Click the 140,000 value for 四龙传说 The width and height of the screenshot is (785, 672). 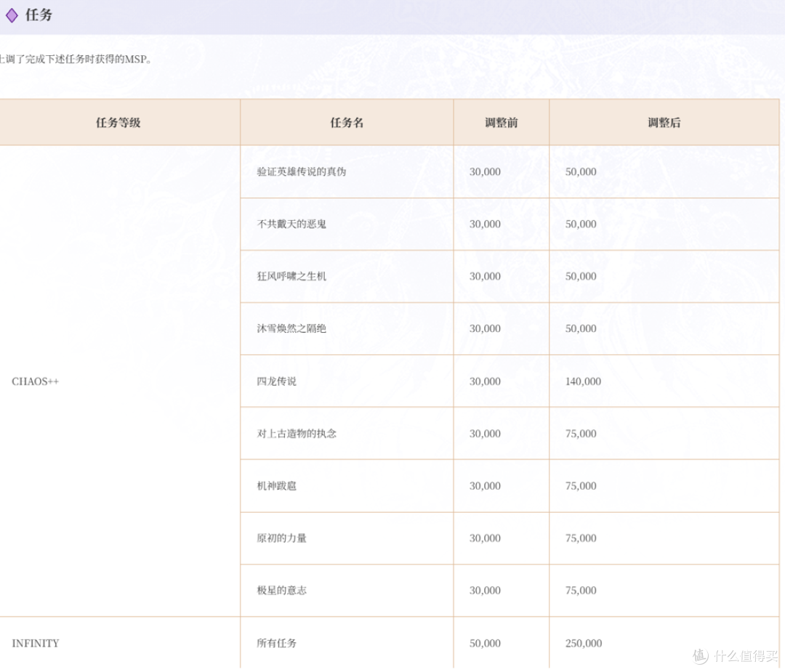point(583,381)
